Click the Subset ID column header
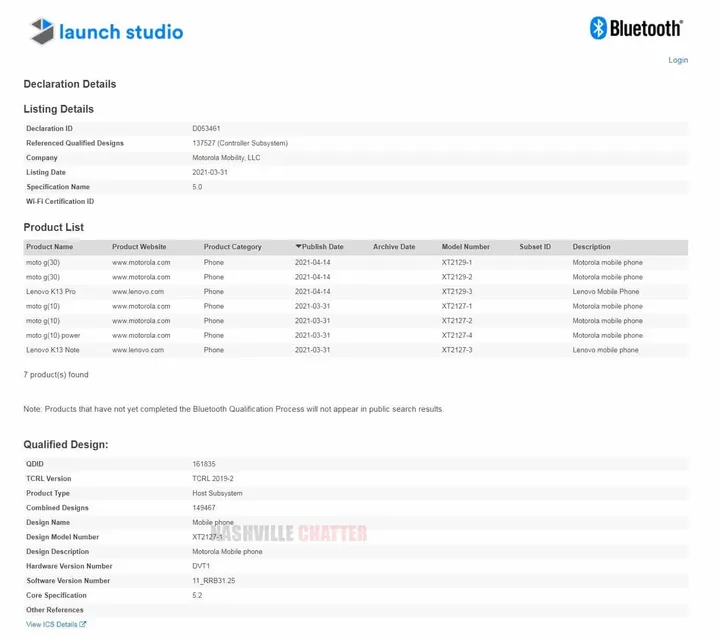The width and height of the screenshot is (720, 639). pyautogui.click(x=535, y=247)
